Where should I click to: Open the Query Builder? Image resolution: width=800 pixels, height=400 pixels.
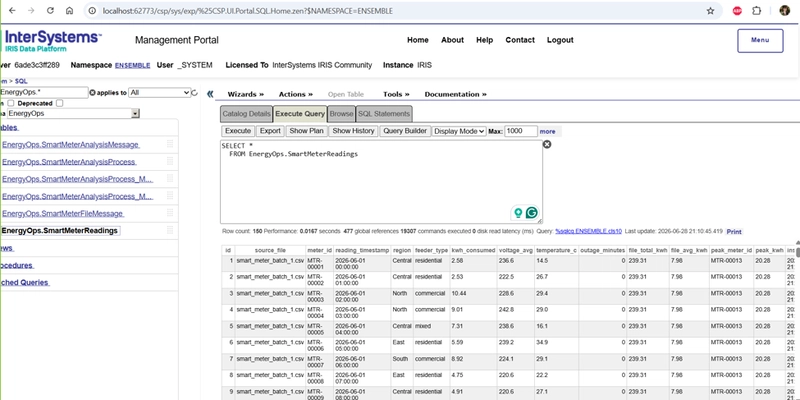tap(405, 131)
